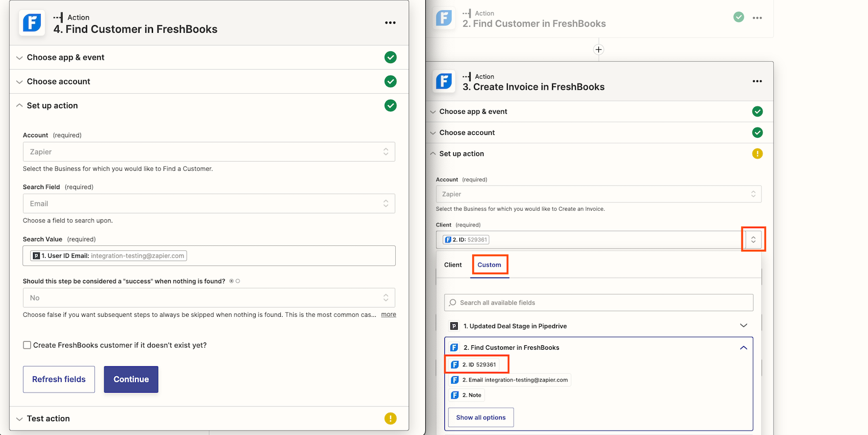Open three-dot menu for step 4

(x=390, y=23)
